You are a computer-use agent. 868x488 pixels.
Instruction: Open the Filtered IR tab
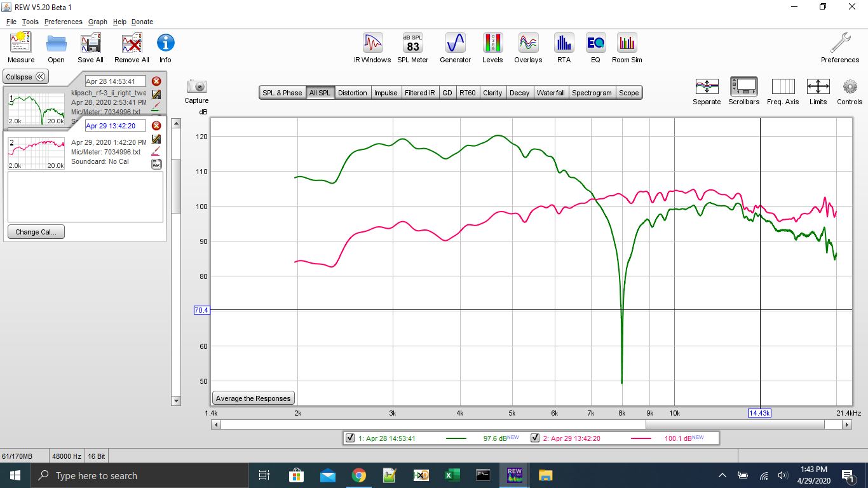click(x=420, y=93)
